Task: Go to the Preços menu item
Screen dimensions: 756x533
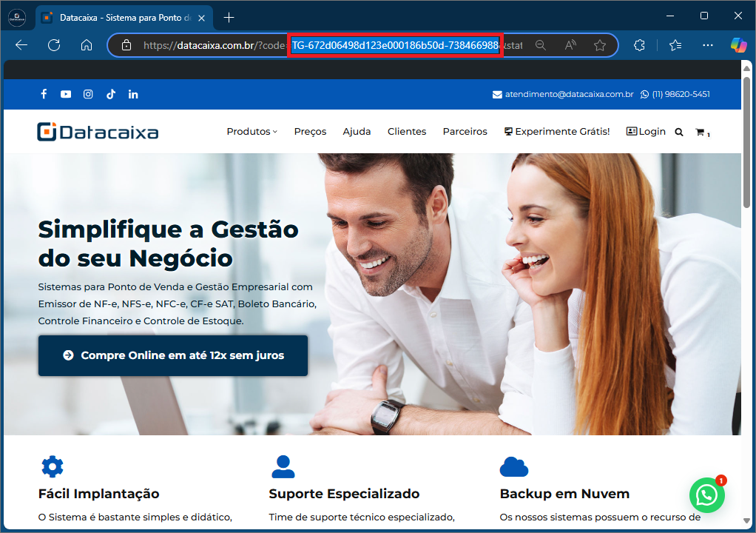Action: pyautogui.click(x=310, y=132)
